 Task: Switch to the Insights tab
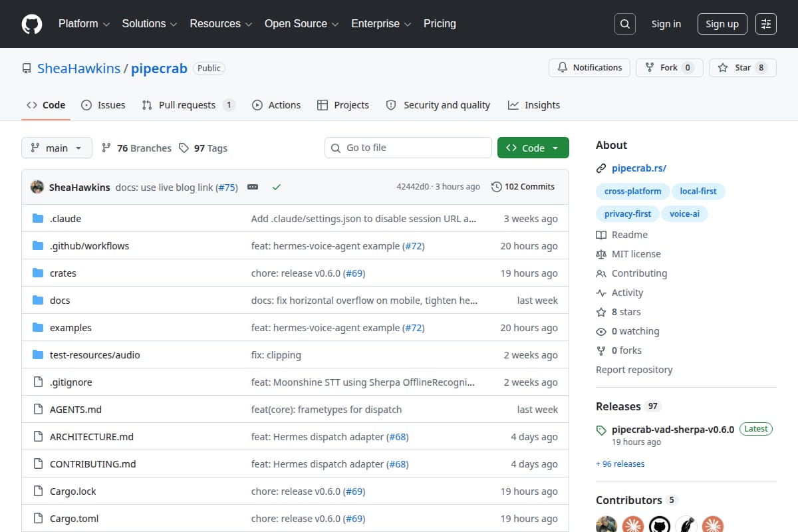point(534,105)
